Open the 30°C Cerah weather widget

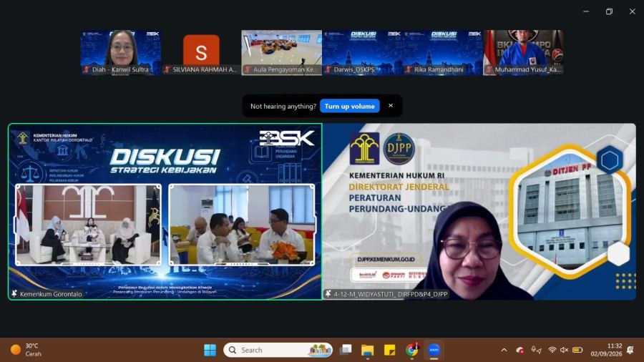click(x=26, y=350)
